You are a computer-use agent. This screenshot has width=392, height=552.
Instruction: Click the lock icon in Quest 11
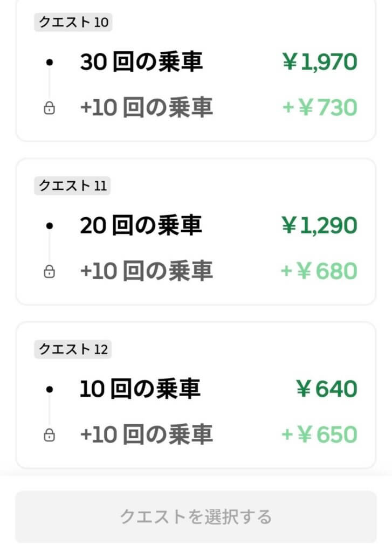49,272
